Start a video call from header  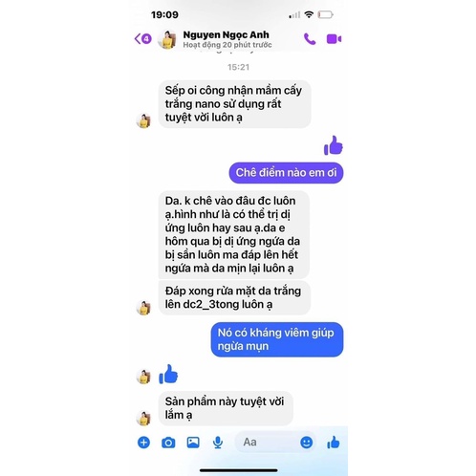334,39
